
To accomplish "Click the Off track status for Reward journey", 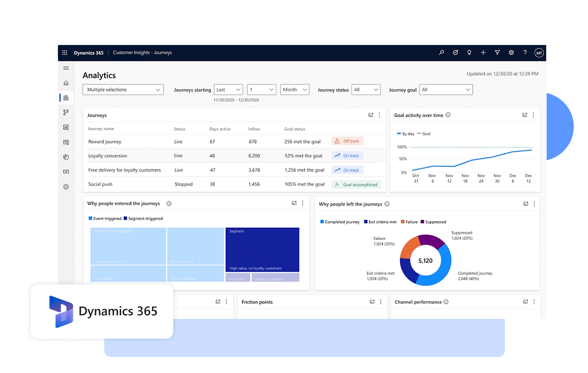I will click(347, 141).
